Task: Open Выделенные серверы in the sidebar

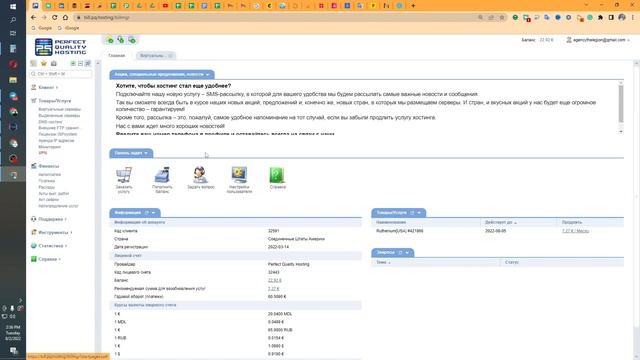Action: [59, 116]
